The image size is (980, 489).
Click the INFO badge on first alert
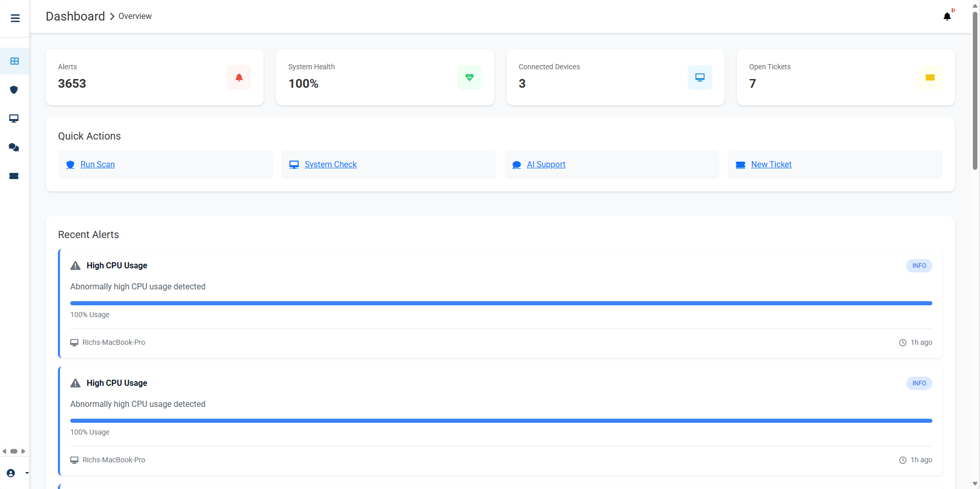[919, 266]
